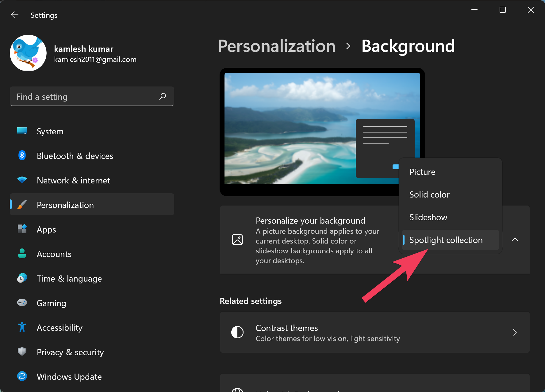Image resolution: width=545 pixels, height=392 pixels.
Task: Click the Apps icon in sidebar
Action: pos(22,229)
